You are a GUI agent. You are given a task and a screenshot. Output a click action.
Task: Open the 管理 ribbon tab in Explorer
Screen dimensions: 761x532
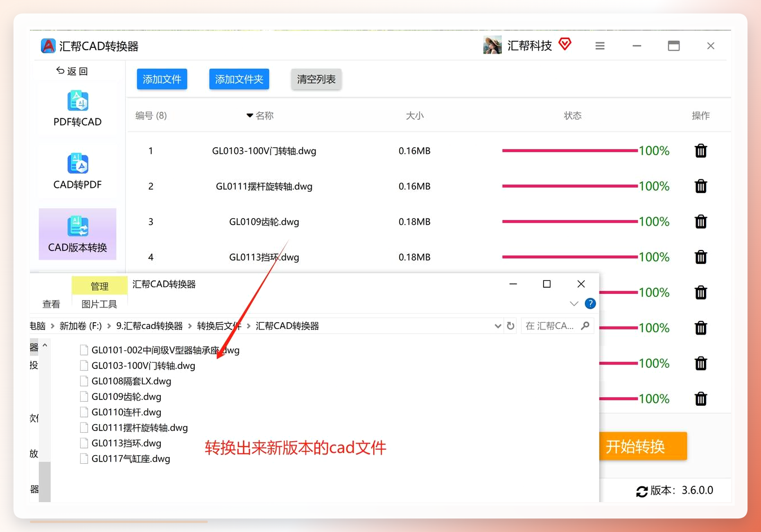[x=99, y=286]
